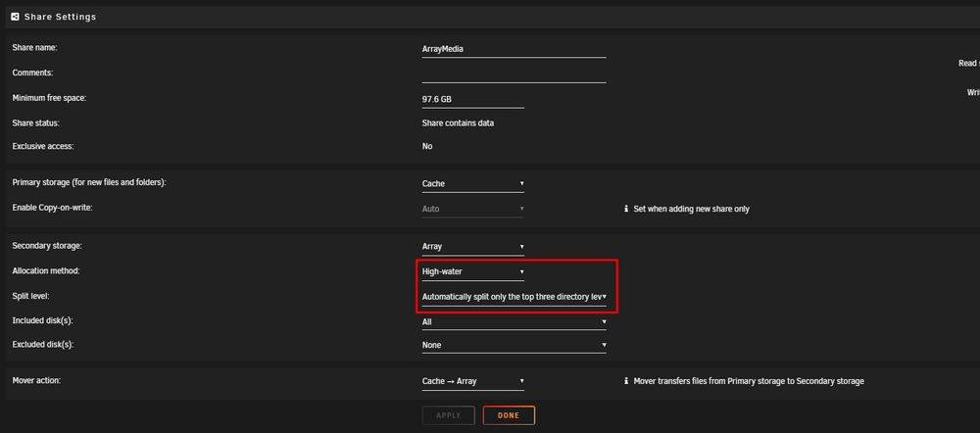Viewport: 980px width, 433px height.
Task: Edit Minimum free space value 97.6 GB
Action: pos(473,99)
